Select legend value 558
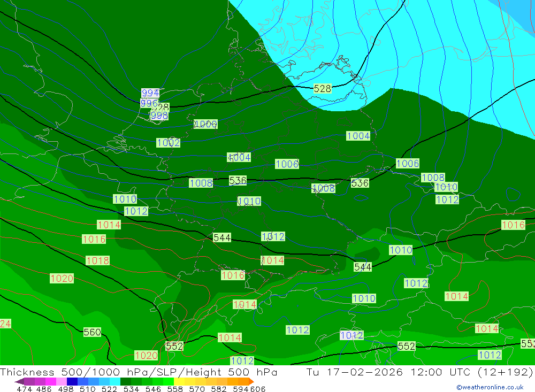Viewport: 535px width, 392px height. [x=175, y=389]
